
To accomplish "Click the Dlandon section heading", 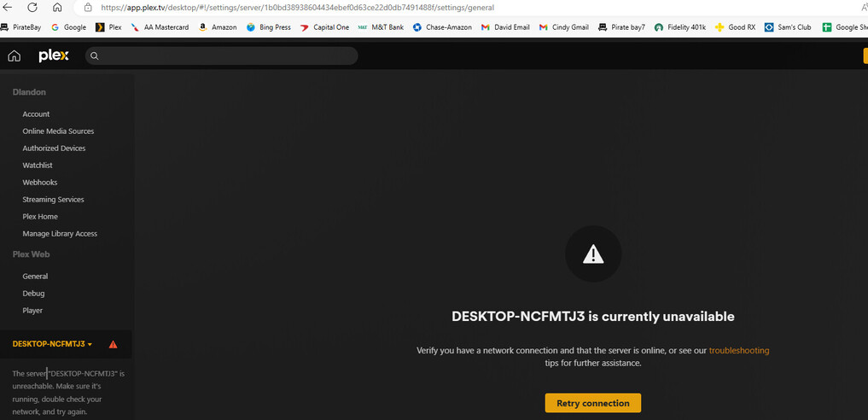I will coord(29,92).
